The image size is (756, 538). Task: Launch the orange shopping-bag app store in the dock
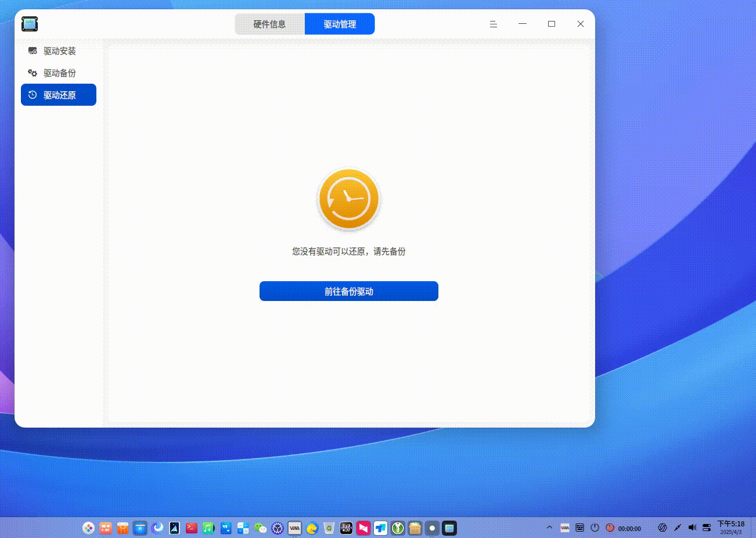[x=123, y=528]
